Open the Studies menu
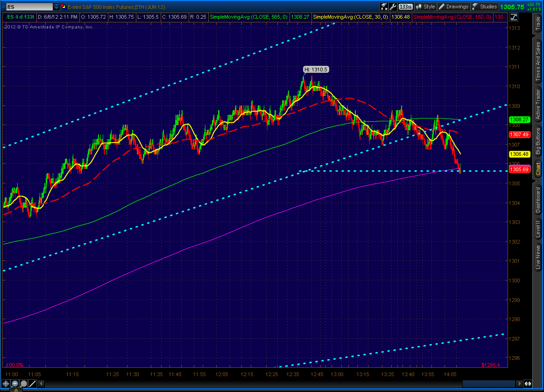 (x=485, y=7)
